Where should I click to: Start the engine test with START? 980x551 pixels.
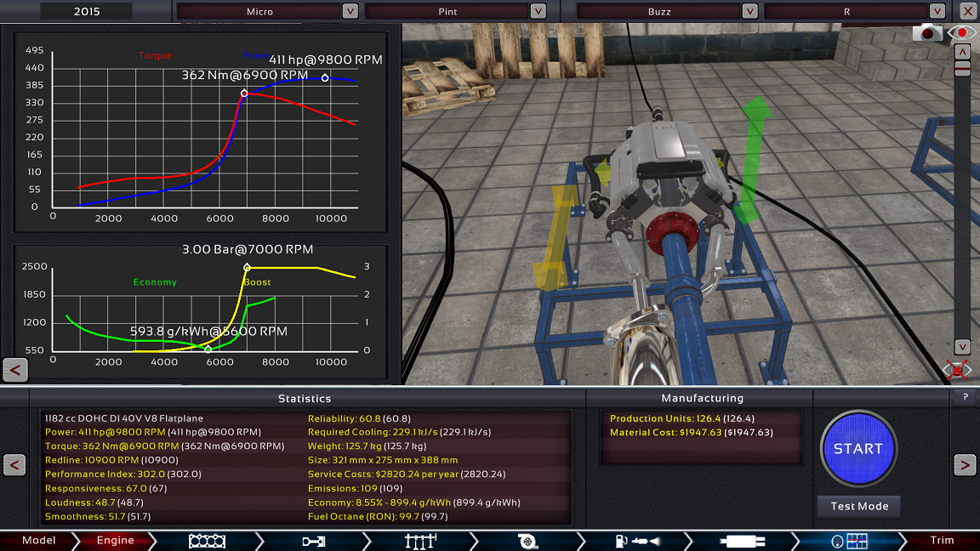(858, 449)
